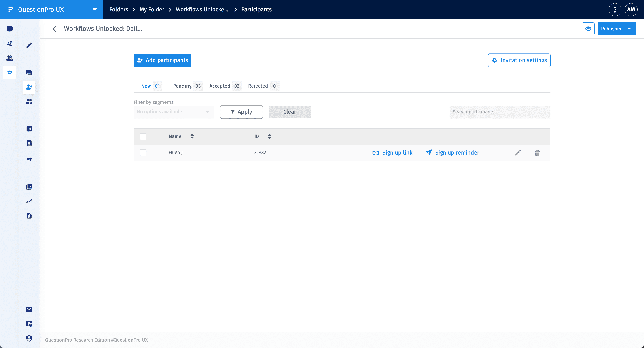Open the discussion chat bubbles sidebar icon

coord(29,72)
